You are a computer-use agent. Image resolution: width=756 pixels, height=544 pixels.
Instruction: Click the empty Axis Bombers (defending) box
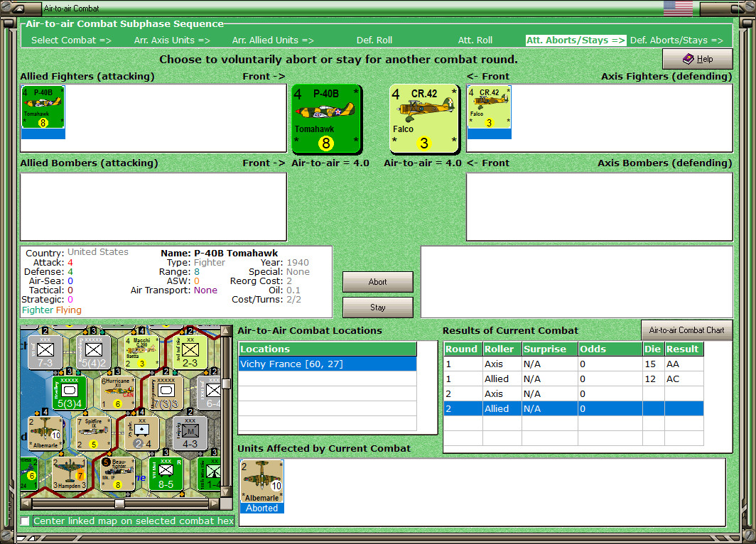click(x=599, y=207)
